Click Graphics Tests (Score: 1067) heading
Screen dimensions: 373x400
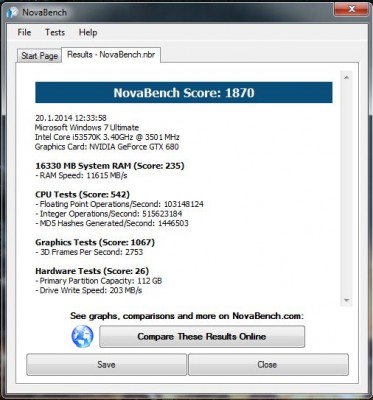pyautogui.click(x=95, y=242)
